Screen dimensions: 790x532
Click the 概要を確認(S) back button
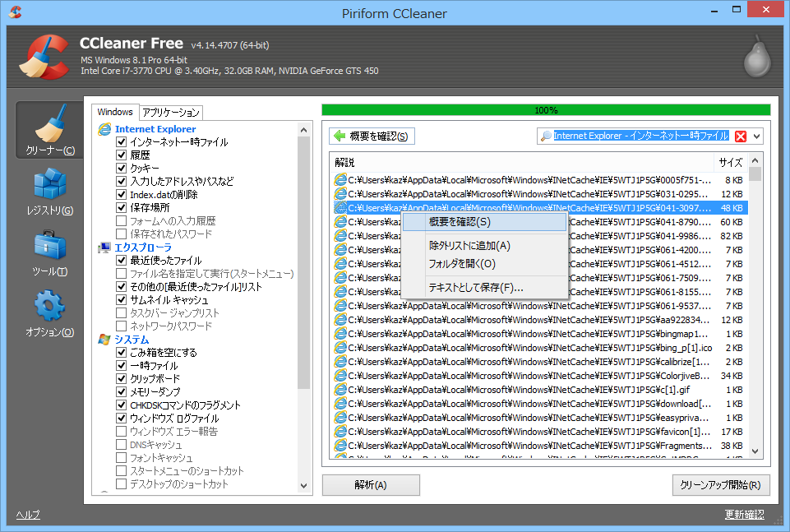(372, 136)
